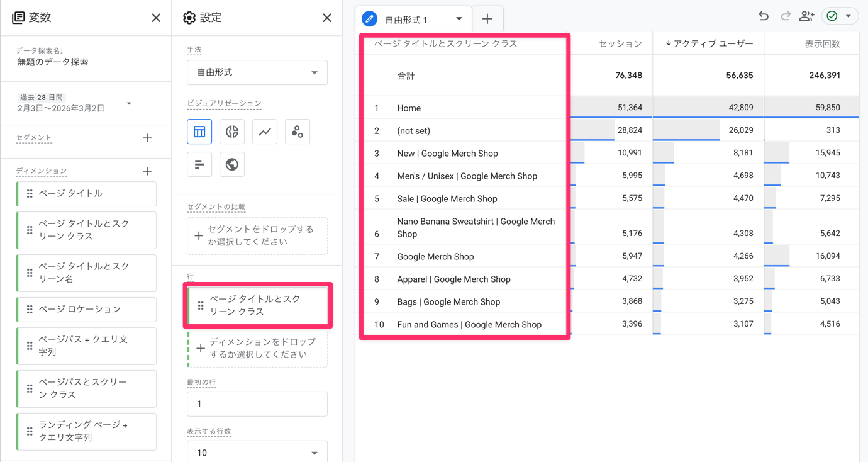This screenshot has width=868, height=462.
Task: Select the donut chart visualization
Action: [x=232, y=132]
